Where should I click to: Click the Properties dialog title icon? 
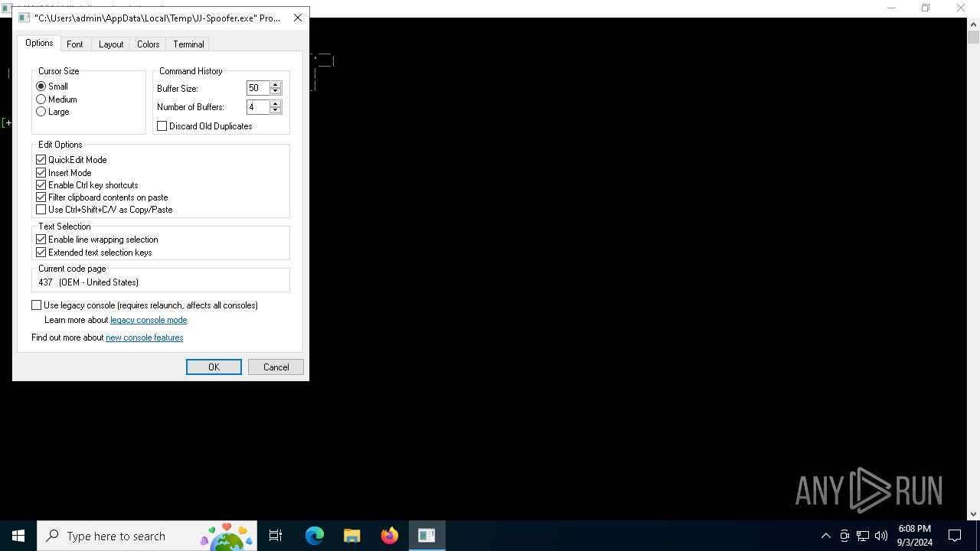coord(24,18)
